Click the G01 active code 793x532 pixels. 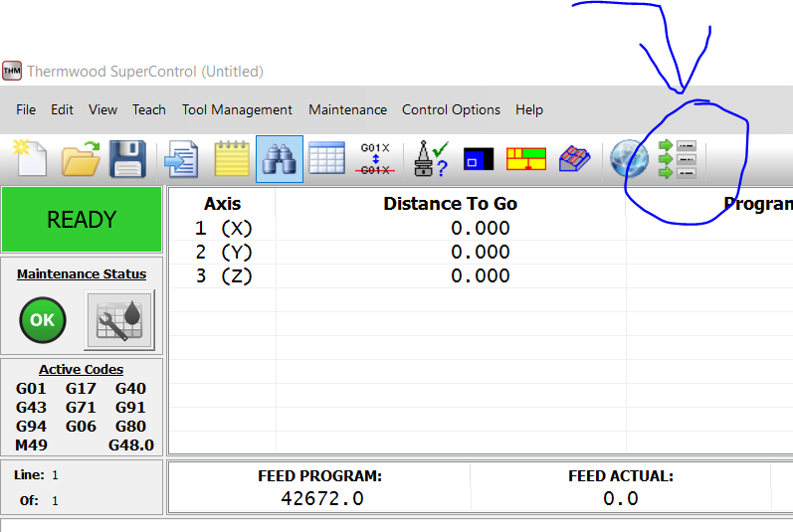tap(31, 389)
